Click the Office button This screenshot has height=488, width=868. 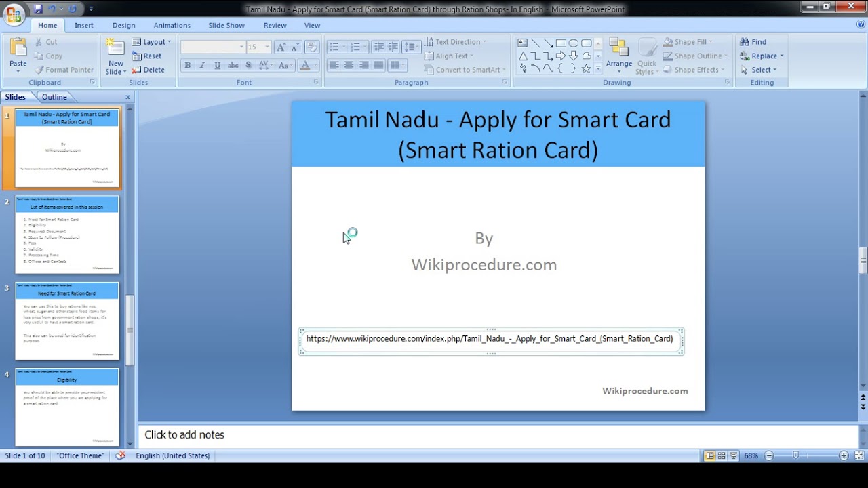coord(14,15)
